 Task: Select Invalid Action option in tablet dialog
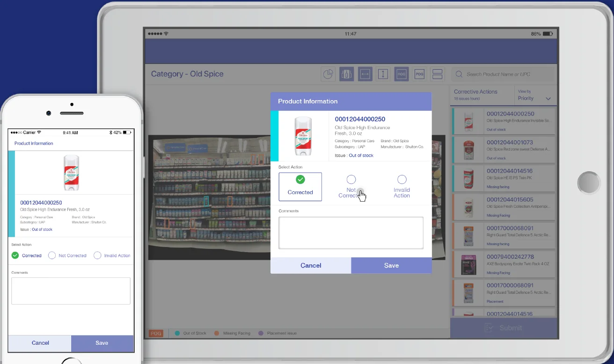pyautogui.click(x=402, y=187)
